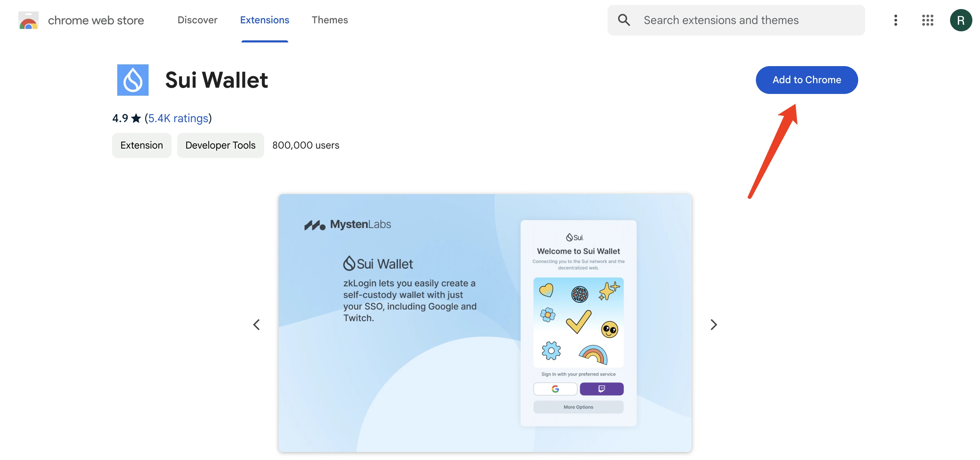Click Add to Chrome button

point(806,79)
